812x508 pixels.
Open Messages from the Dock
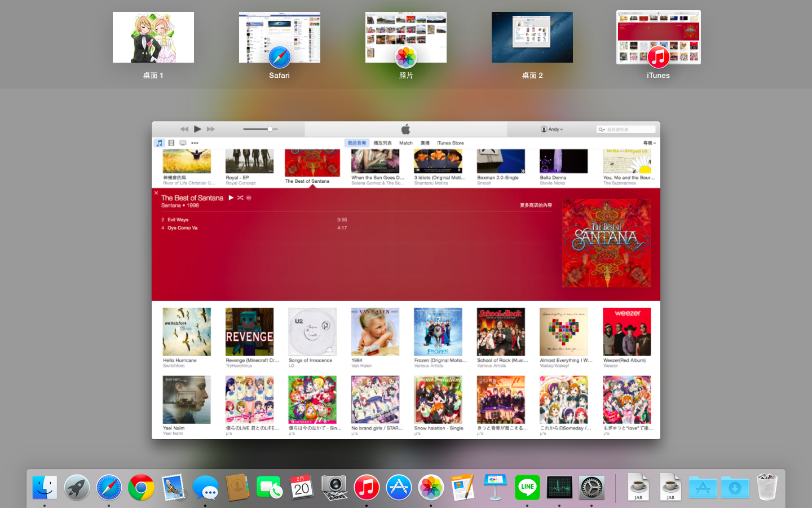[205, 488]
